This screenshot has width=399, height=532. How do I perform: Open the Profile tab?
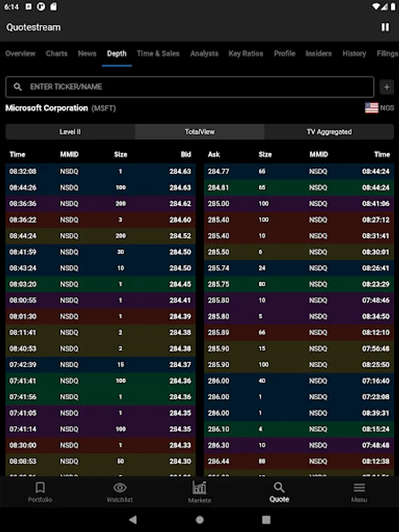click(285, 54)
